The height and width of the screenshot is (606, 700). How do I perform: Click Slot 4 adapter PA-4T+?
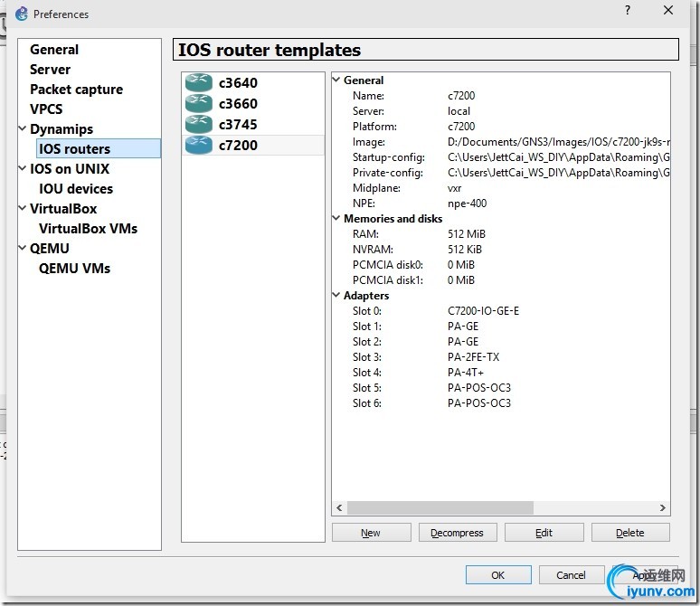click(x=465, y=373)
